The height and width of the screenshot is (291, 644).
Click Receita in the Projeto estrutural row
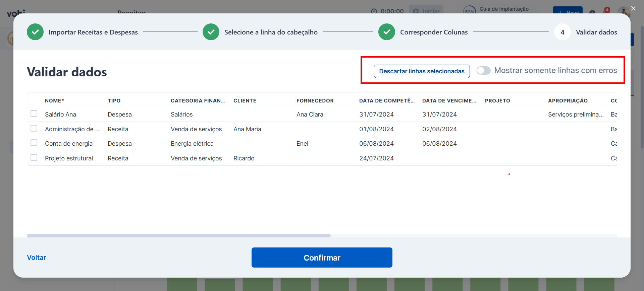[118, 158]
